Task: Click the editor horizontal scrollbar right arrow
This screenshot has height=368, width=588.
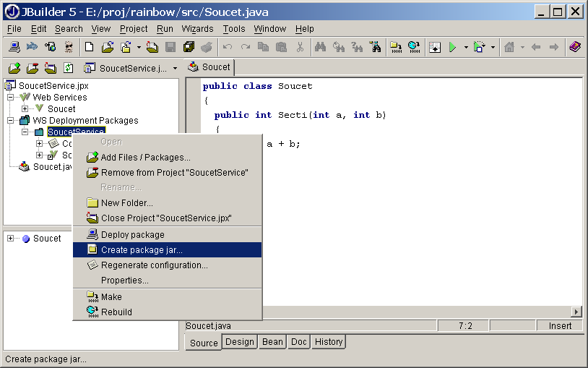Action: point(576,312)
